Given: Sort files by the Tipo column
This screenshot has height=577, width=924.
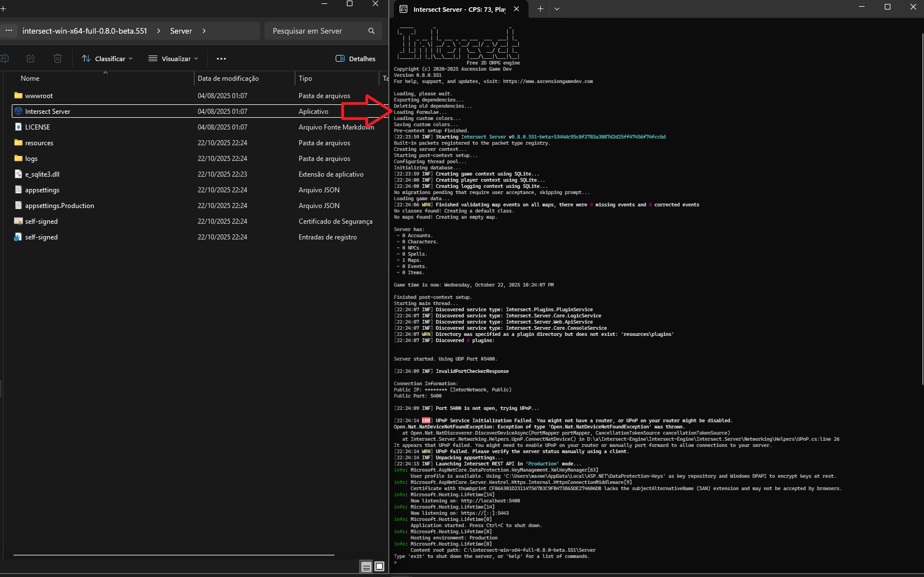Looking at the screenshot, I should [x=305, y=79].
